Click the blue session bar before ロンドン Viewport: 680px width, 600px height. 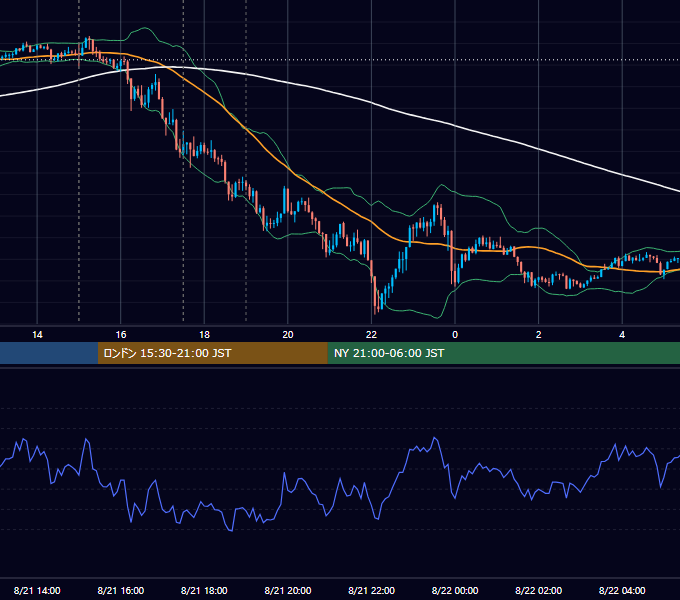(49, 353)
